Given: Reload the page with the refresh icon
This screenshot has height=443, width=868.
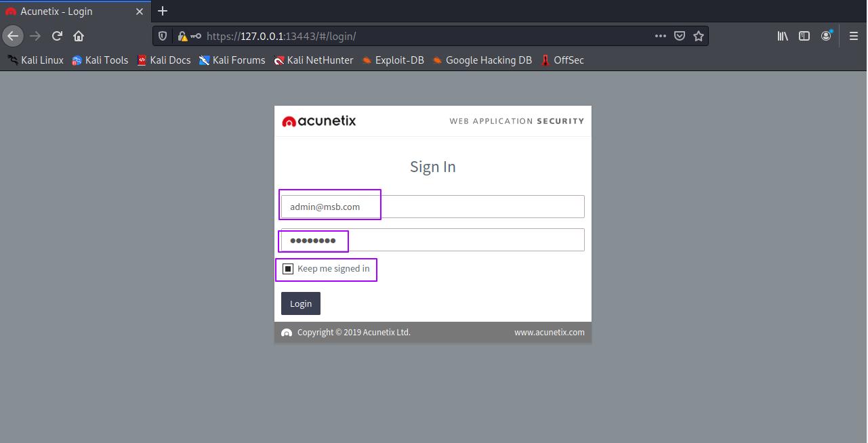Looking at the screenshot, I should [57, 36].
